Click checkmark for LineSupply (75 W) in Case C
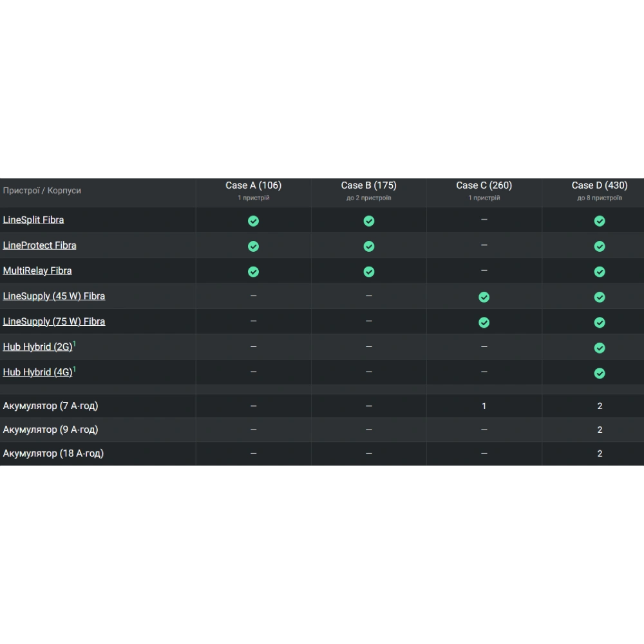 click(484, 323)
